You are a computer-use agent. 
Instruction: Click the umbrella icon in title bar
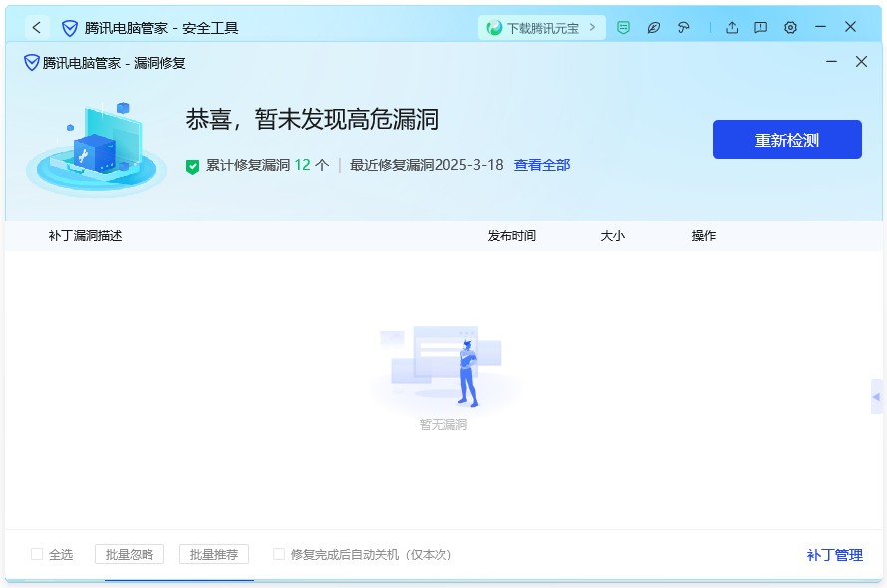click(684, 27)
